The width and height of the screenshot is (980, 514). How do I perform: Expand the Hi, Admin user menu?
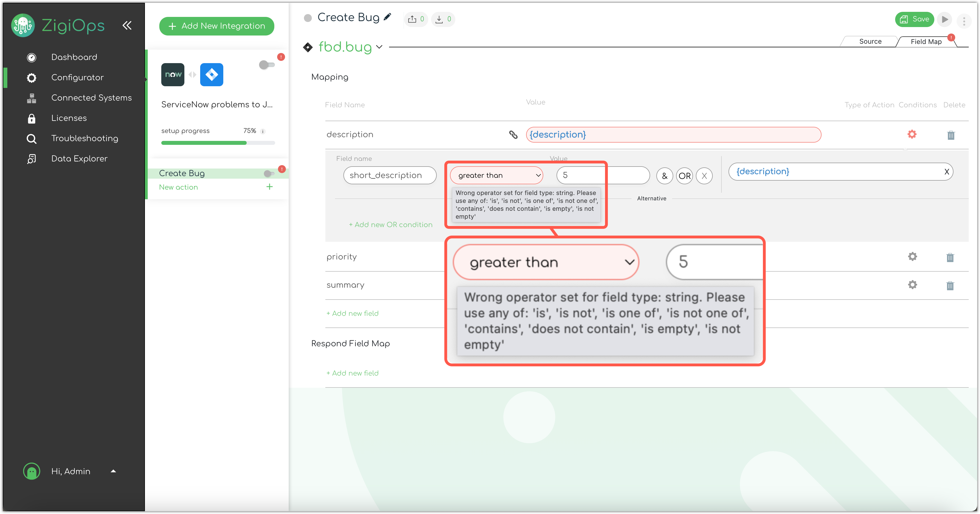[x=113, y=471]
